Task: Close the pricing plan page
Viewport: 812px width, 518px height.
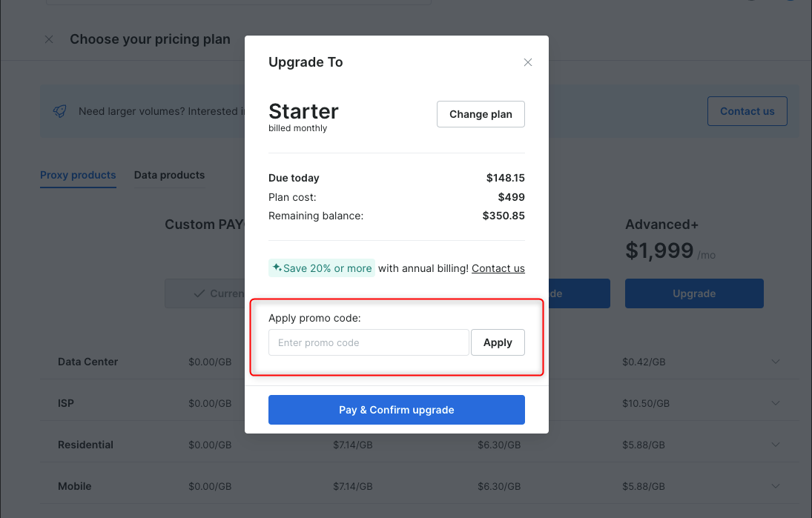Action: tap(49, 39)
